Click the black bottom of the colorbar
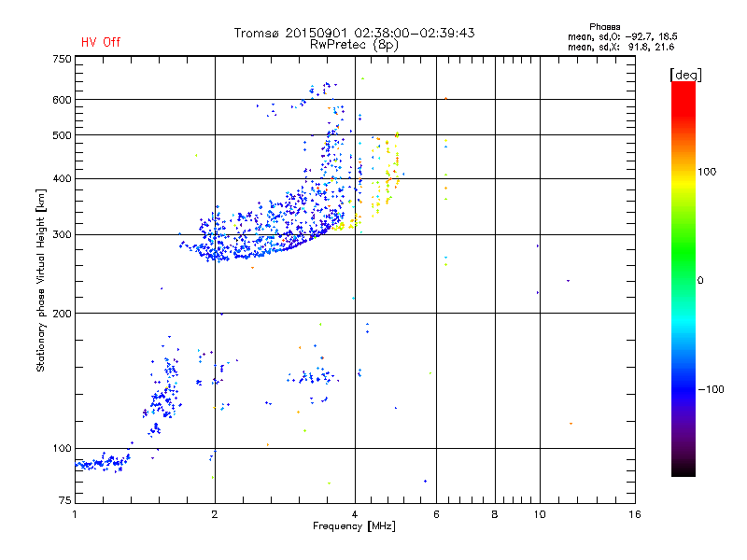Screen dimensions: 747x560 [684, 469]
